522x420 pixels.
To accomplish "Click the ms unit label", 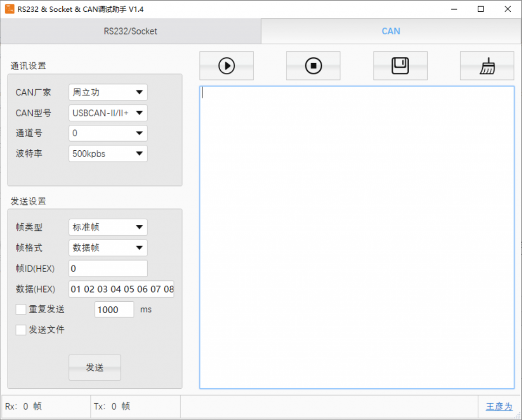I will 146,309.
